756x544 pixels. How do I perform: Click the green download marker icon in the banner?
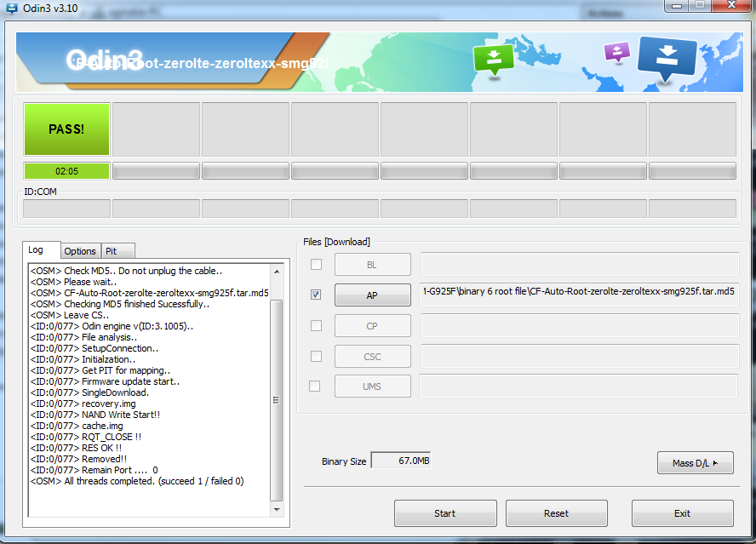pos(494,60)
